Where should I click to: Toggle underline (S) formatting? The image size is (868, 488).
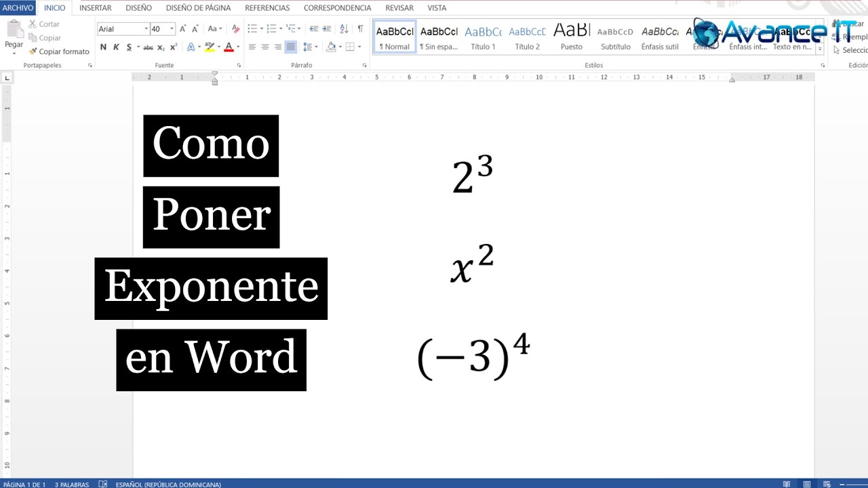point(129,47)
